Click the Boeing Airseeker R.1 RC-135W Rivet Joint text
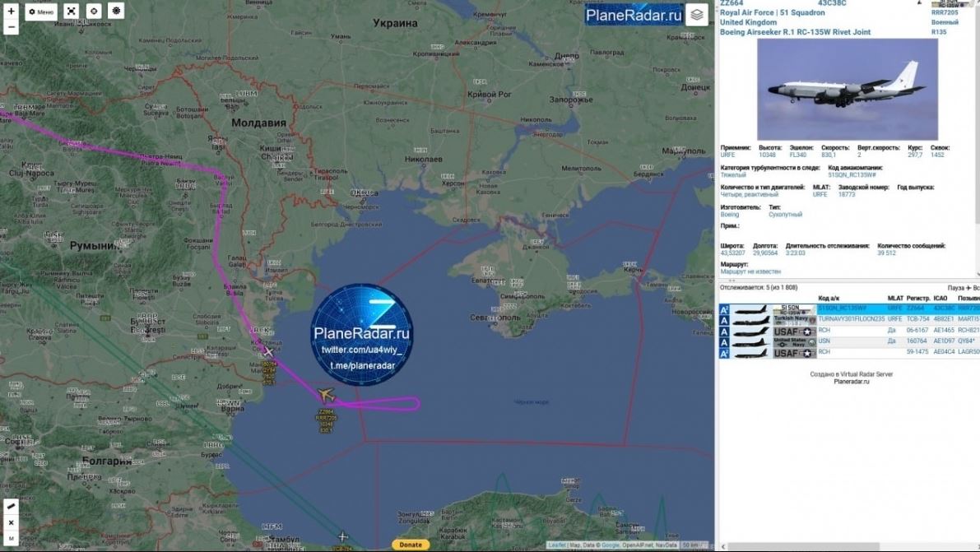 [795, 32]
